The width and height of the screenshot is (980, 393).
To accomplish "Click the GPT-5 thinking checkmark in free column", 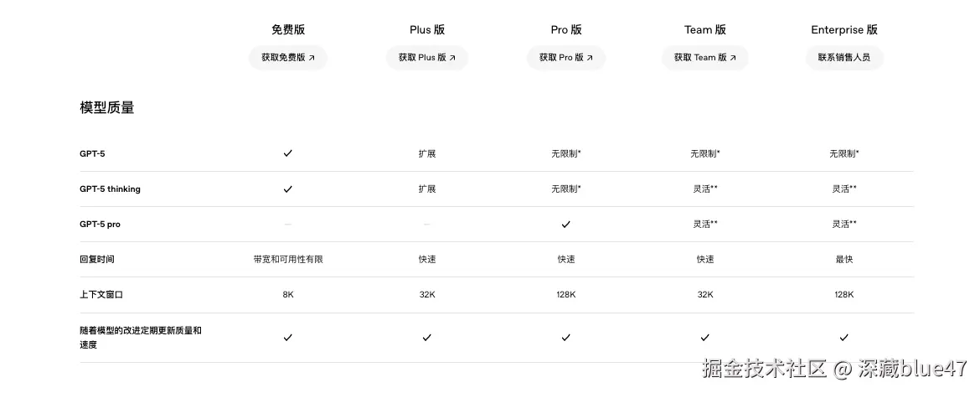I will pos(287,189).
